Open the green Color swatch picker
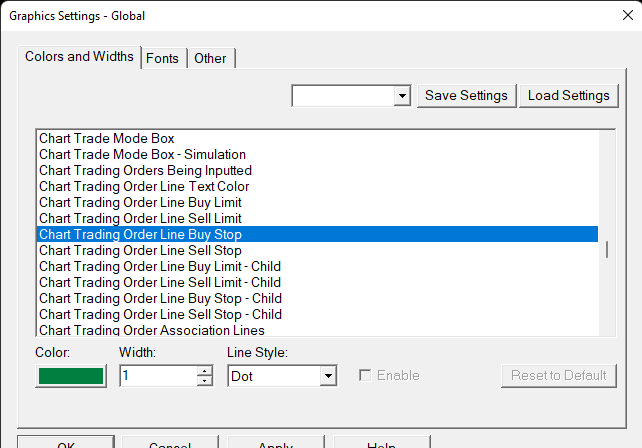Screen dimensions: 642x448 click(x=71, y=376)
